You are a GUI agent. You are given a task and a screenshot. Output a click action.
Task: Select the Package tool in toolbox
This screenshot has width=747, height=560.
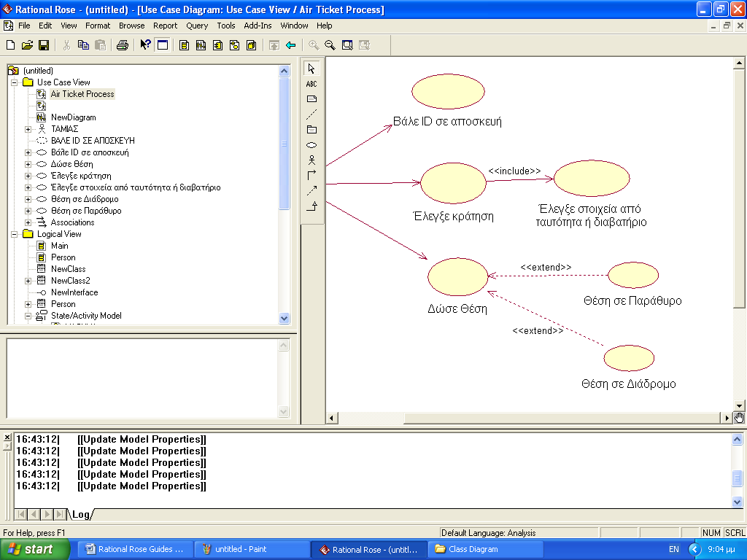point(311,130)
